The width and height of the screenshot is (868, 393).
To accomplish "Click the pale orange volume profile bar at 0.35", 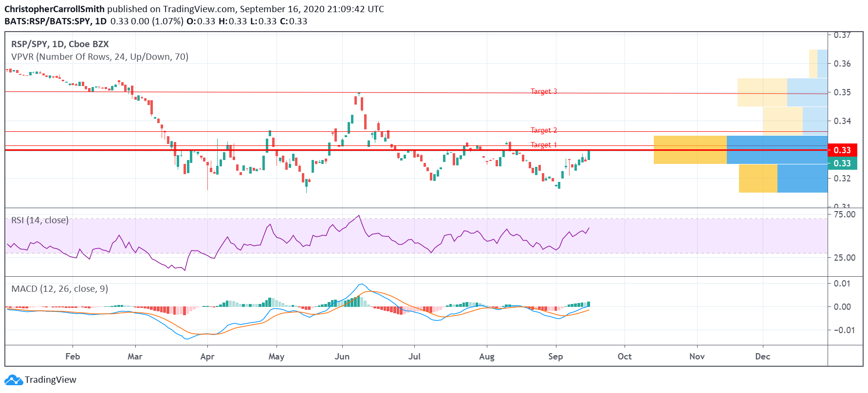I will pos(762,92).
